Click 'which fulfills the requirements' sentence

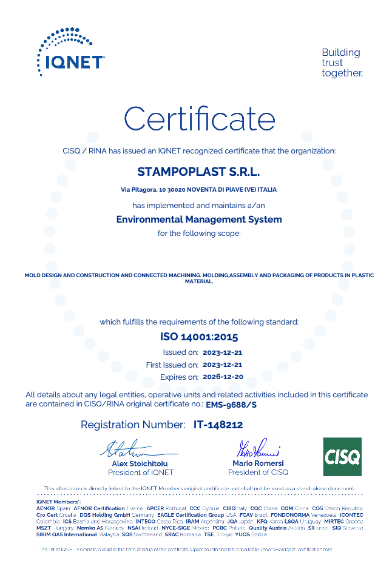[199, 322]
